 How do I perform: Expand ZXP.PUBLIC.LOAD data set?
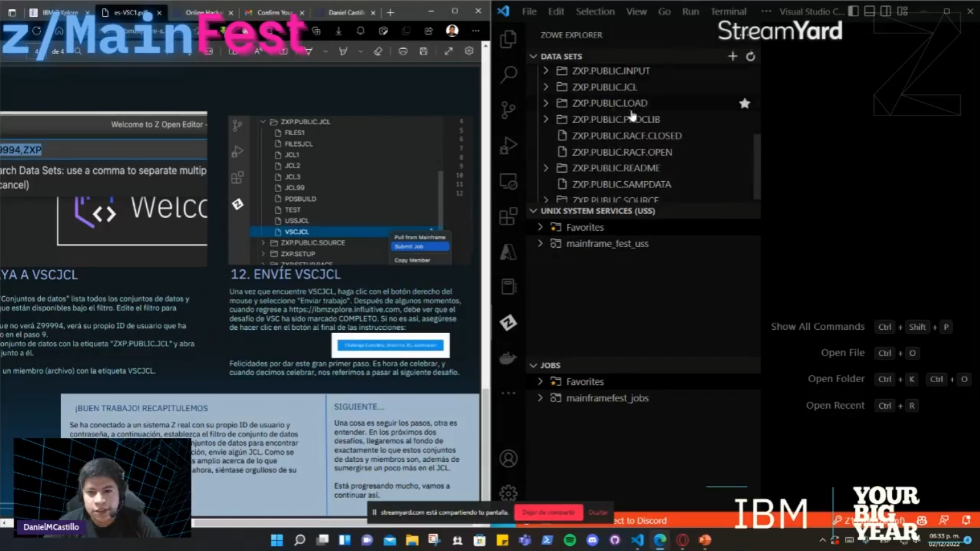[546, 103]
